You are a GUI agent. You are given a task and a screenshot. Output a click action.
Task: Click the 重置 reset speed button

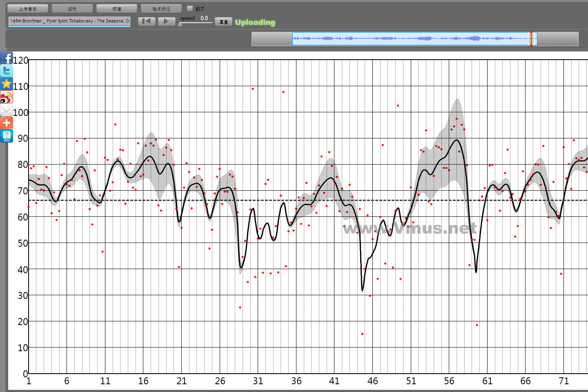point(223,22)
